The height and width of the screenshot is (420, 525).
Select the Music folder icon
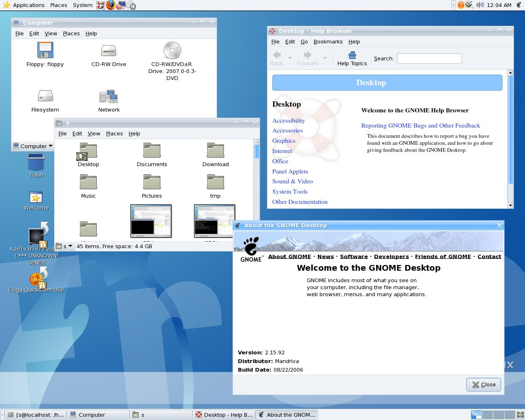coord(88,182)
